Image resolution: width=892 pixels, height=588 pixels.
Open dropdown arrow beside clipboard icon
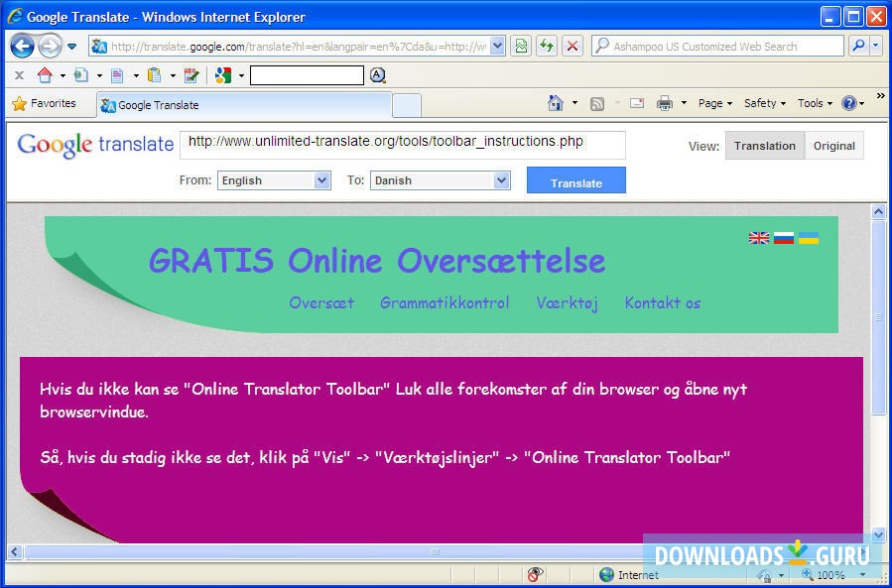click(x=173, y=75)
